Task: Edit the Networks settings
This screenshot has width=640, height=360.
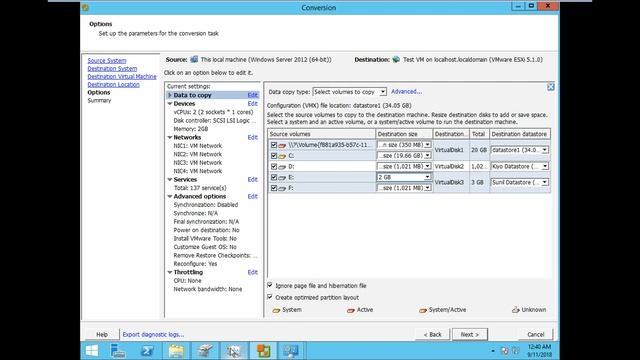Action: click(253, 138)
